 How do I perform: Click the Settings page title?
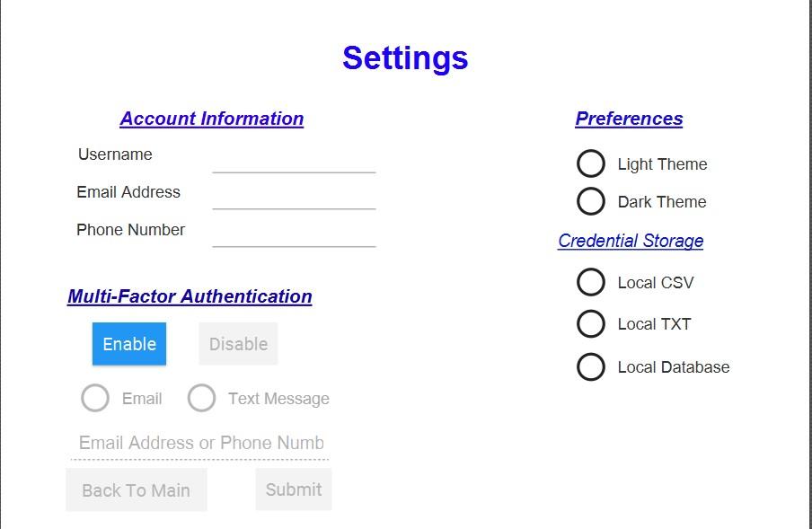405,59
